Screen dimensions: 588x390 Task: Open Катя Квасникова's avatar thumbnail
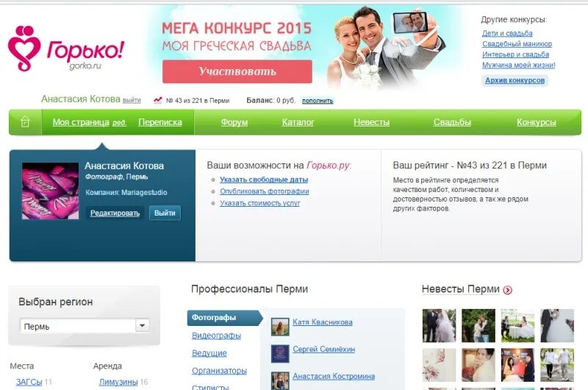point(280,327)
